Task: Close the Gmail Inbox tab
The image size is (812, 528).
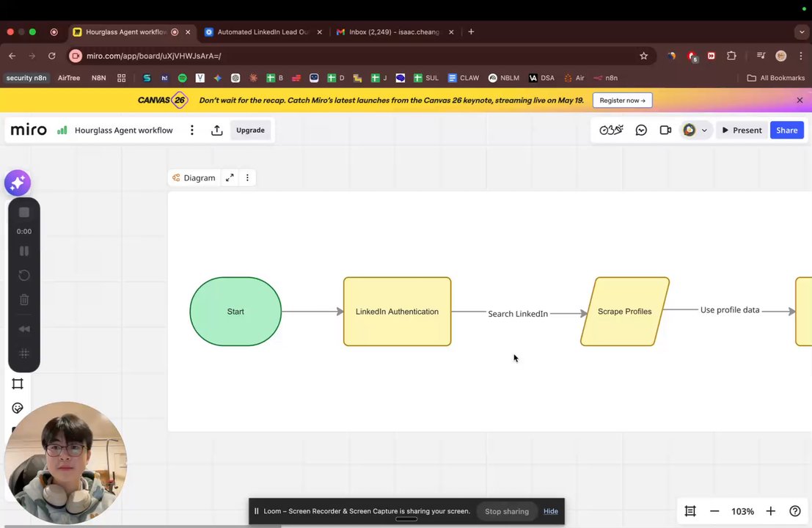Action: point(451,32)
